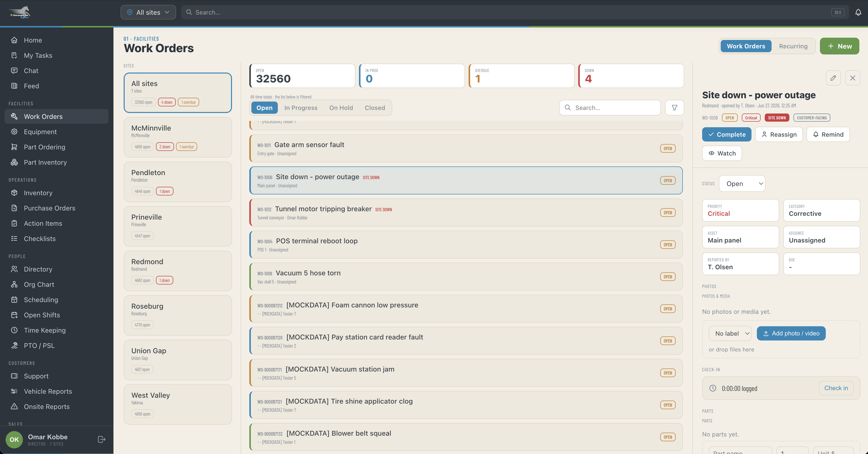Click the green New button
This screenshot has width=868, height=454.
(839, 46)
